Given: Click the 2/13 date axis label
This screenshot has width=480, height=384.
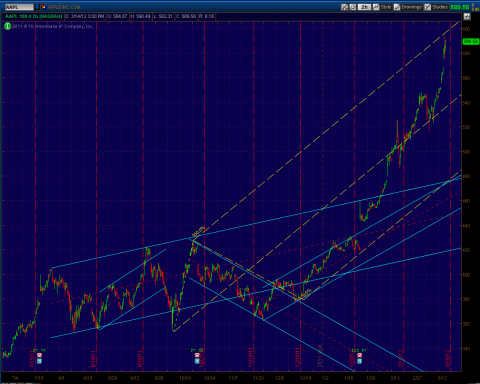Looking at the screenshot, I should pos(395,378).
